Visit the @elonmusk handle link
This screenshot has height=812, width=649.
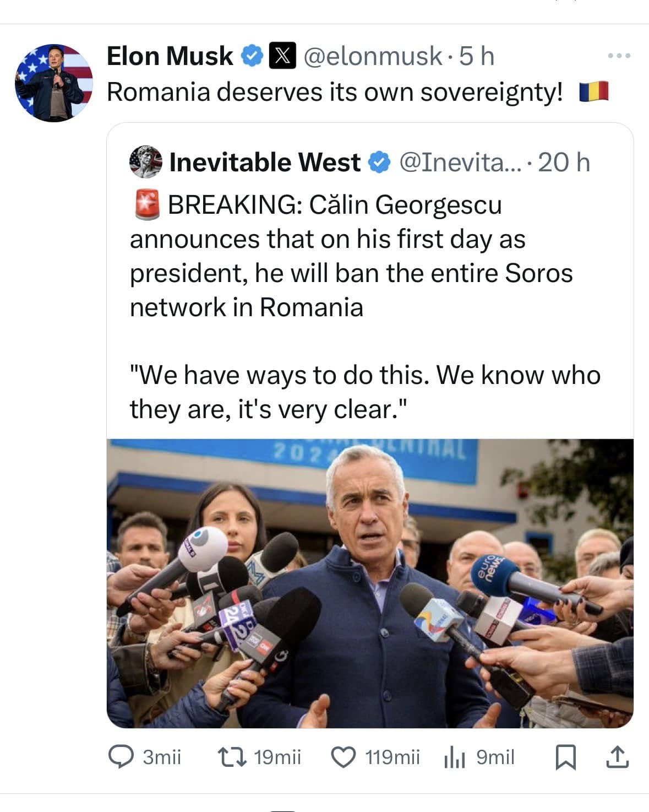(373, 56)
